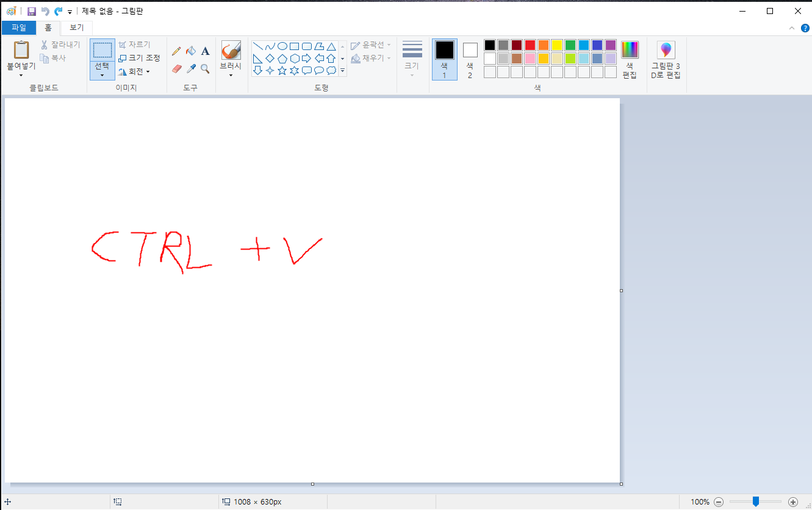Activate the 색 2 background color box
The image size is (812, 510).
point(470,60)
